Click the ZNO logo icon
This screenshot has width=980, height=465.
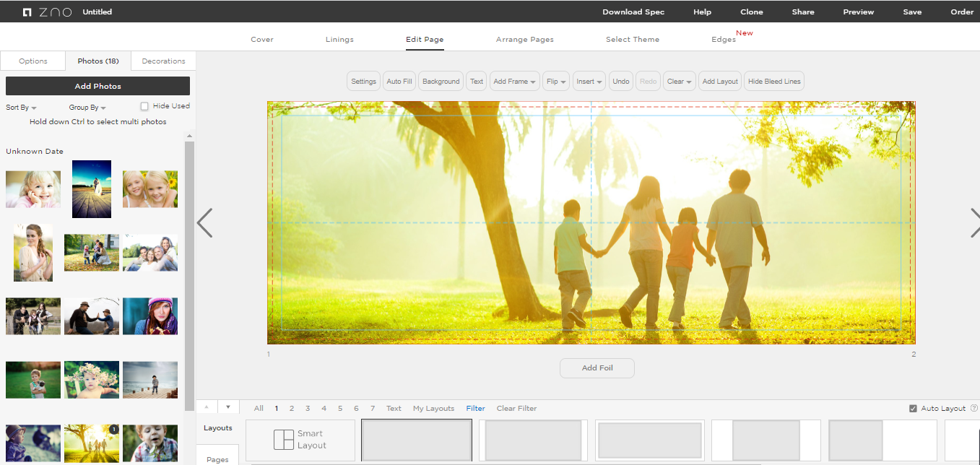pos(47,12)
